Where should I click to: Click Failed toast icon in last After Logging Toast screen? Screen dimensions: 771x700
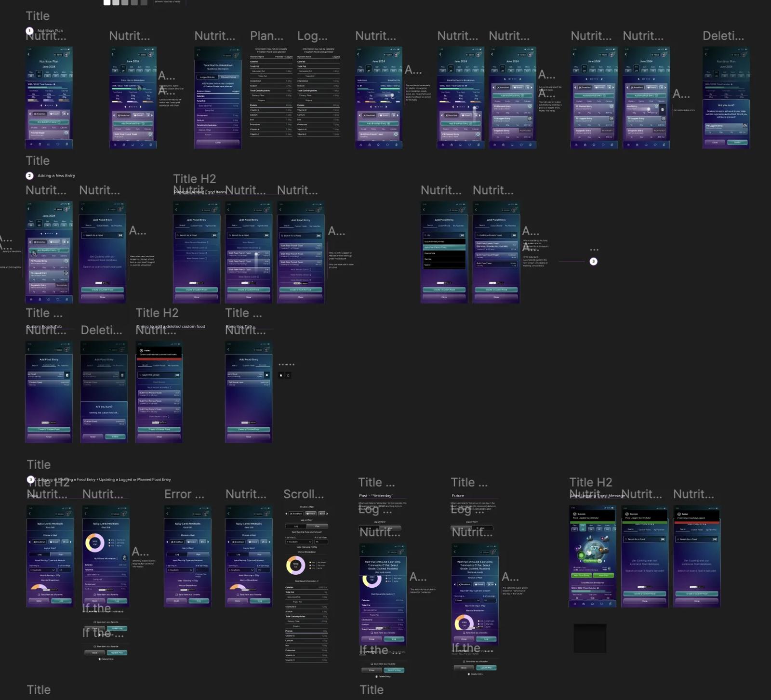pyautogui.click(x=679, y=514)
